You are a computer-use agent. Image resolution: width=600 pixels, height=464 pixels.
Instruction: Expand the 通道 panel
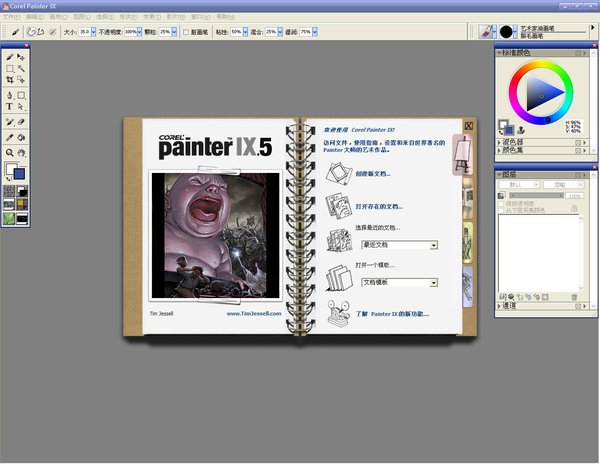tap(499, 306)
